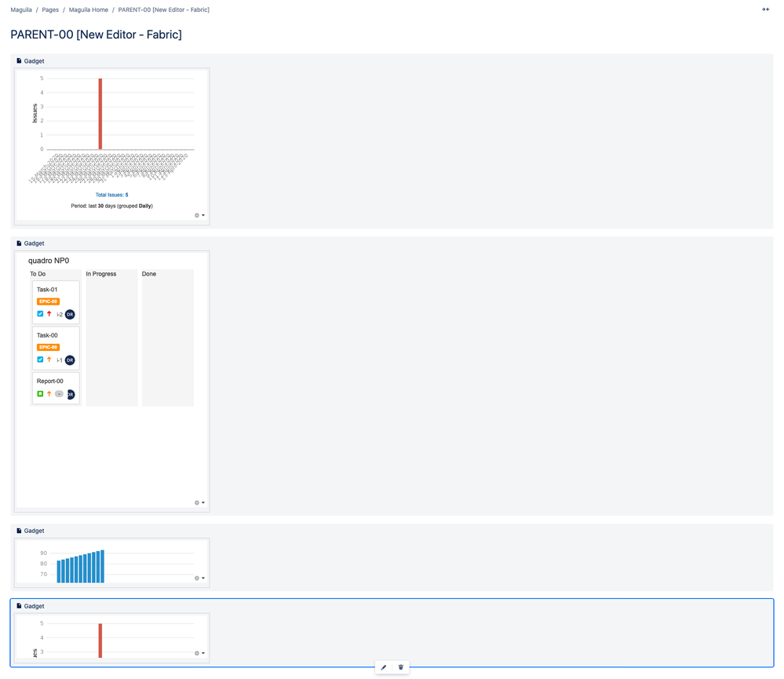
Task: Click the trash icon to delete the selected gadget
Action: click(401, 666)
